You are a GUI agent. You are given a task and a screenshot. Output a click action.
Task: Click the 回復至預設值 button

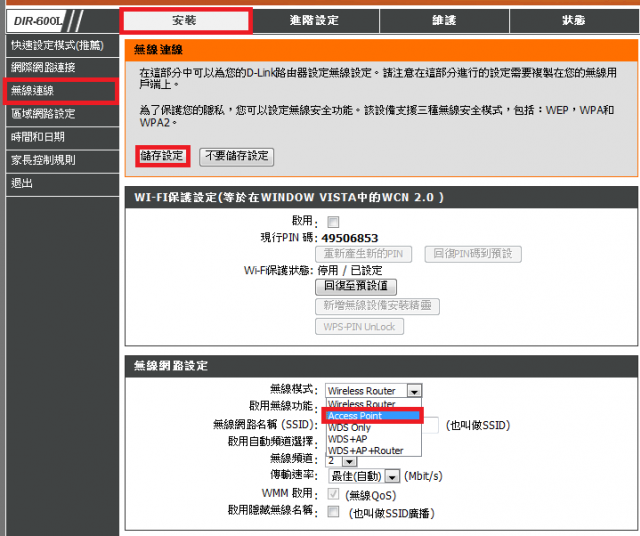point(356,286)
